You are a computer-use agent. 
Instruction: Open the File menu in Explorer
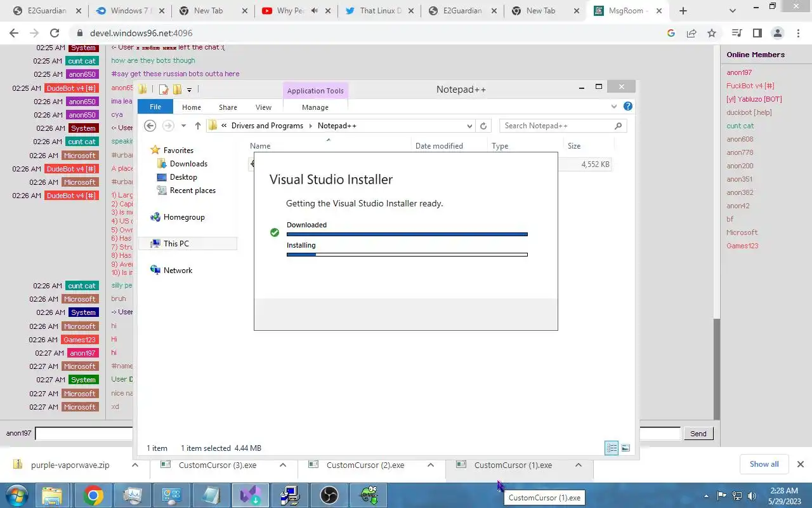[155, 107]
